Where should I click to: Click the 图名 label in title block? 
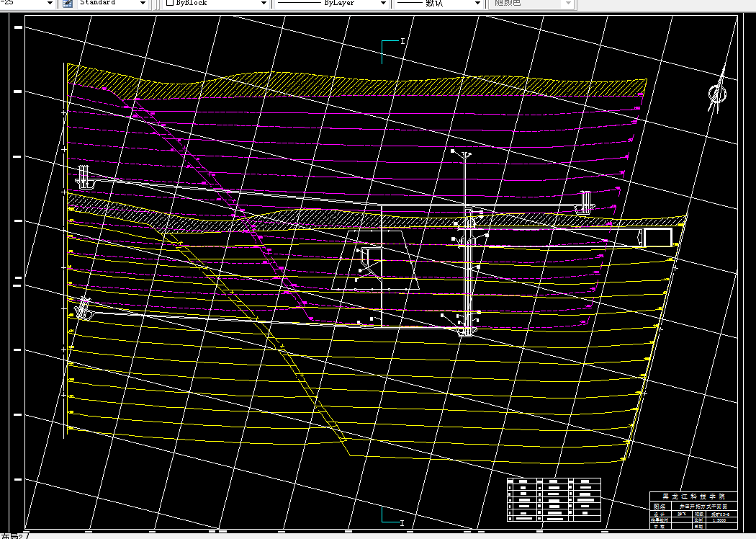point(660,507)
